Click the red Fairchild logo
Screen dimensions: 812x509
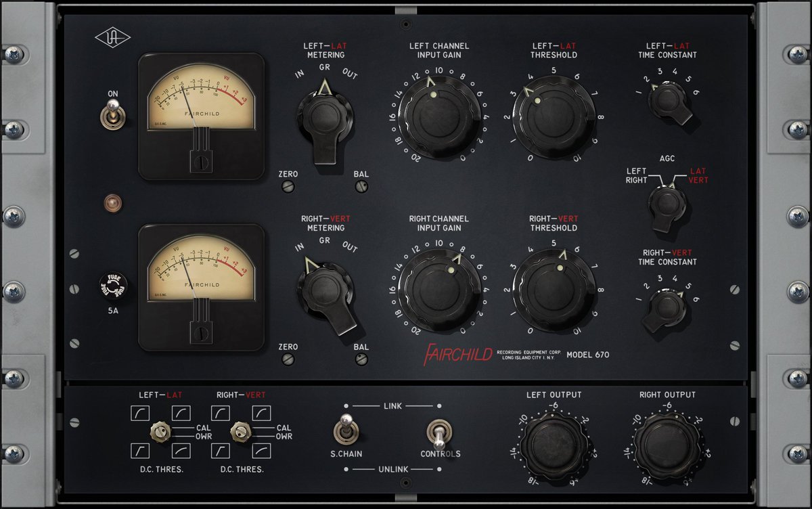(457, 354)
